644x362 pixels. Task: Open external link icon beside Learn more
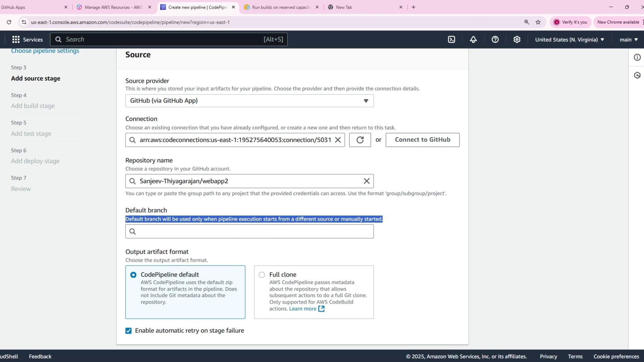point(321,309)
